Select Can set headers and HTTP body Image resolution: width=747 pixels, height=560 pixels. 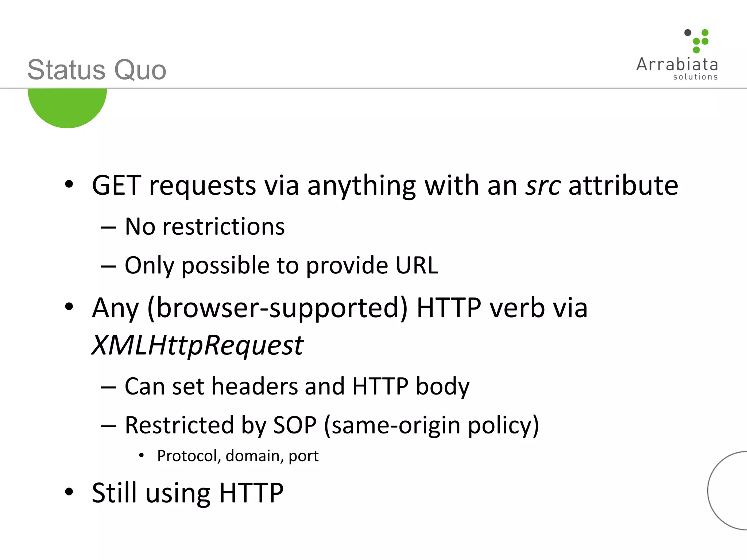click(x=297, y=386)
